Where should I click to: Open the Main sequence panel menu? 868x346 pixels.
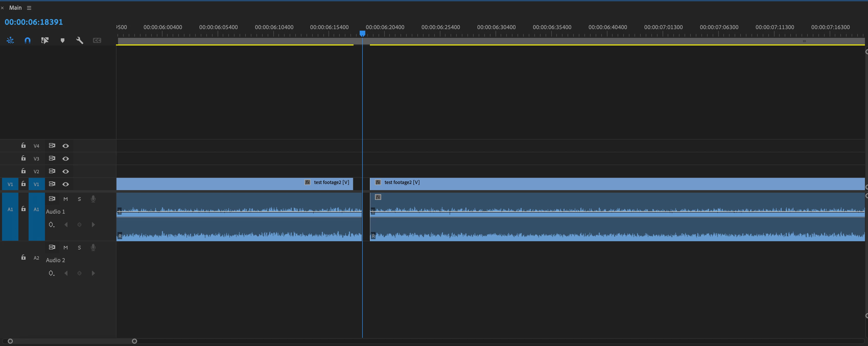[x=29, y=8]
